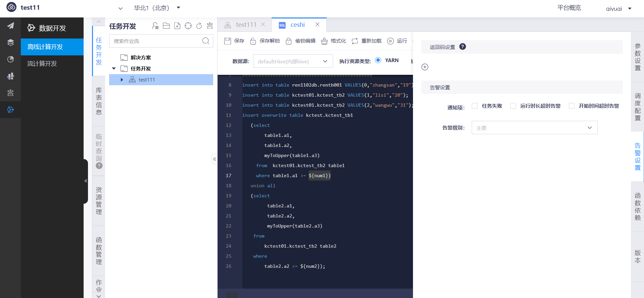Close the ceshi tab

tap(317, 24)
